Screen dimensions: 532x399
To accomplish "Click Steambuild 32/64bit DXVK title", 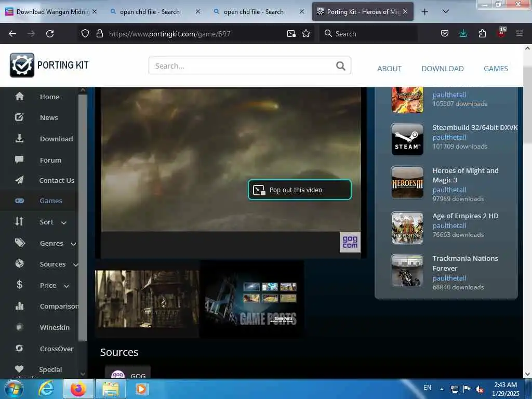I will [475, 128].
